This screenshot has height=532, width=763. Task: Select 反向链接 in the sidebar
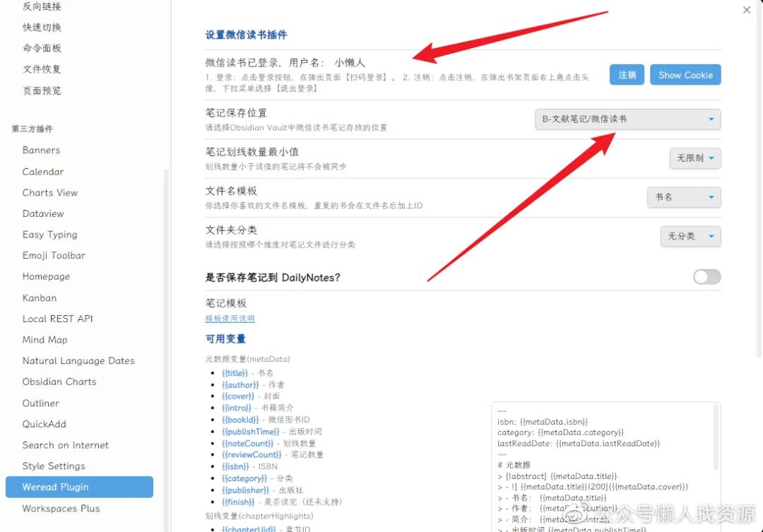pyautogui.click(x=42, y=6)
